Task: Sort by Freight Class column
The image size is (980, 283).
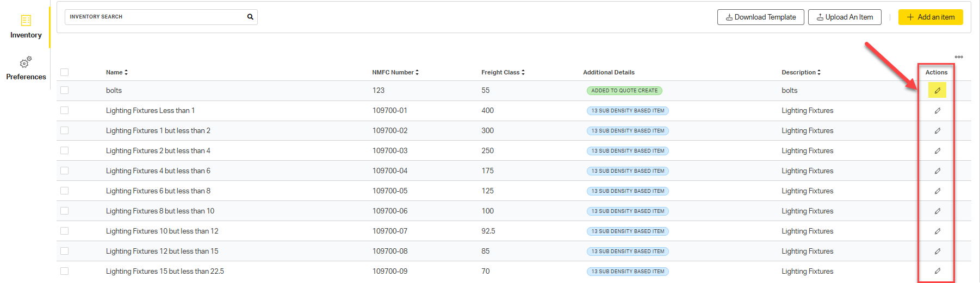Action: tap(503, 72)
